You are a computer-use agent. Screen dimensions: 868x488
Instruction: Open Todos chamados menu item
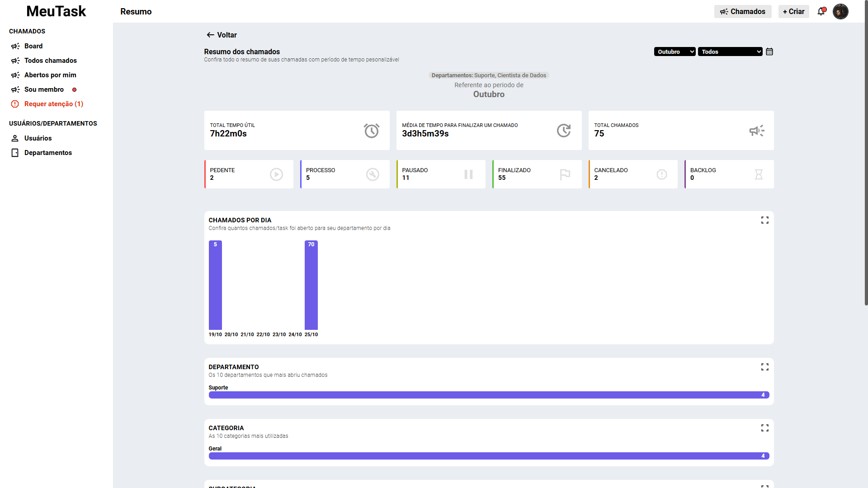coord(50,61)
